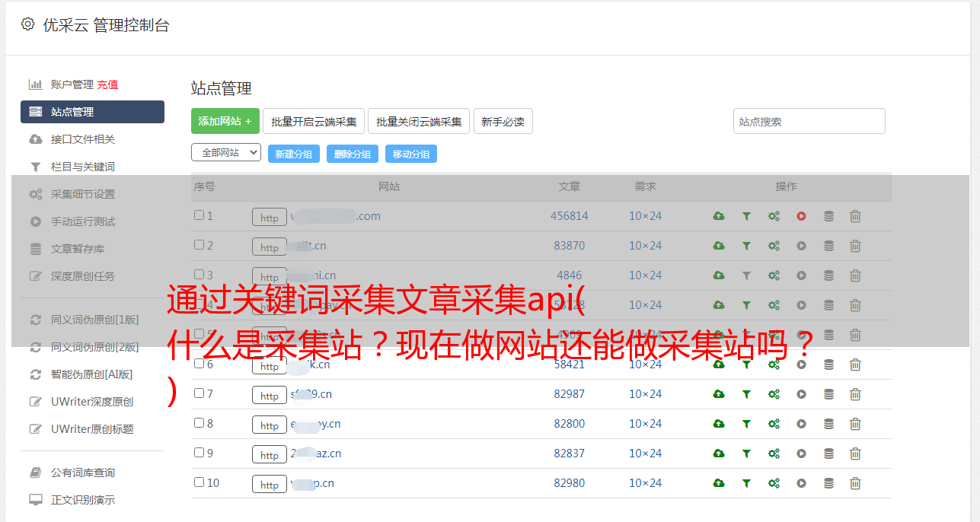Open the gears settings icon in row 8
Viewport: 980px width, 522px height.
774,424
